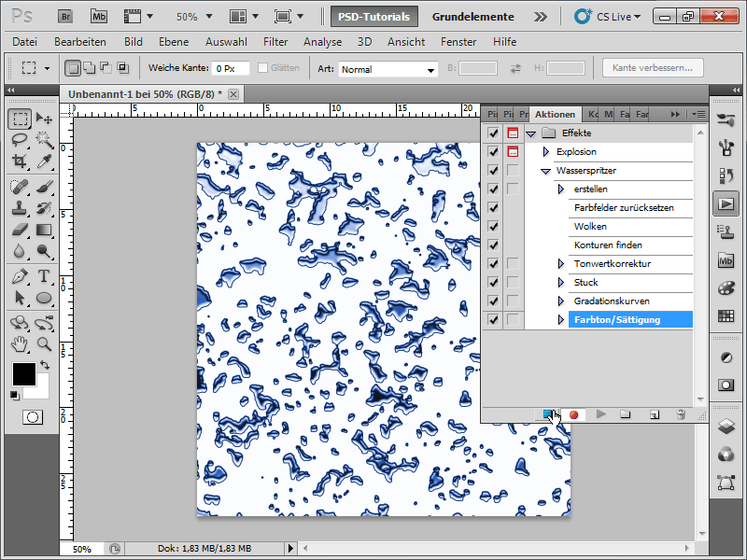Select the Brush tool

44,187
